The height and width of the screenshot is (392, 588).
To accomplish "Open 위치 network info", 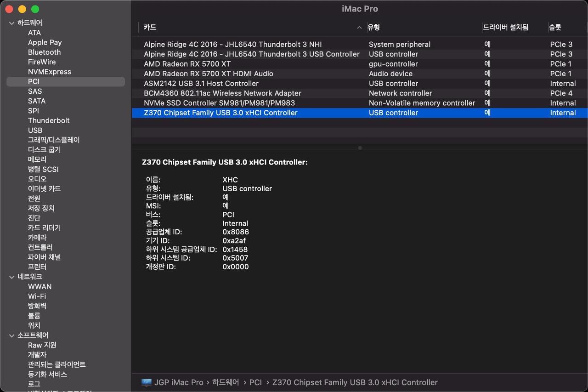I will pos(34,325).
